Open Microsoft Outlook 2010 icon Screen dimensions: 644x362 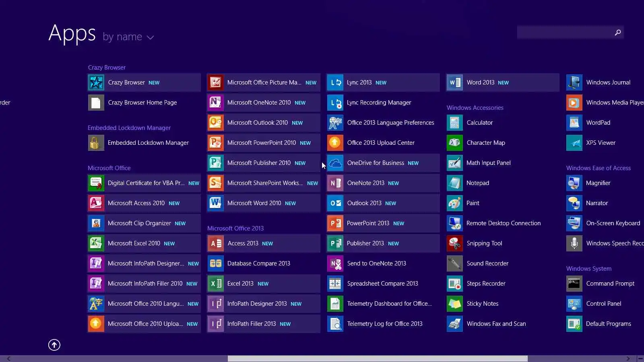pyautogui.click(x=215, y=123)
